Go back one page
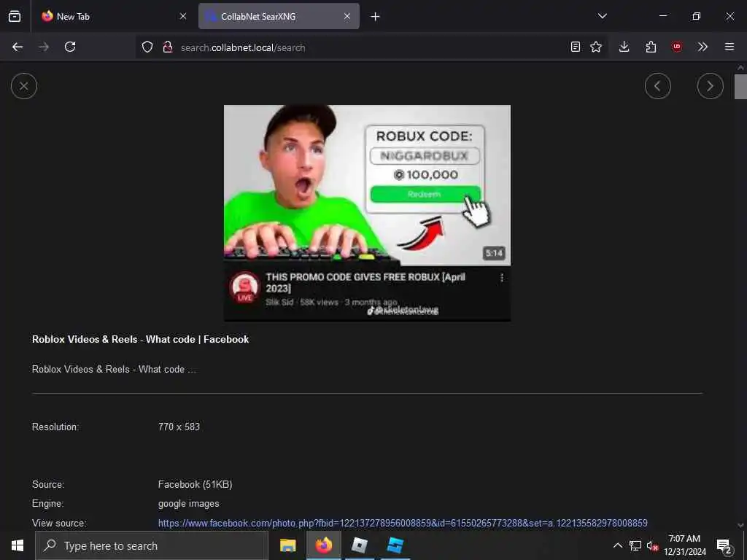Image resolution: width=747 pixels, height=560 pixels. coord(18,47)
